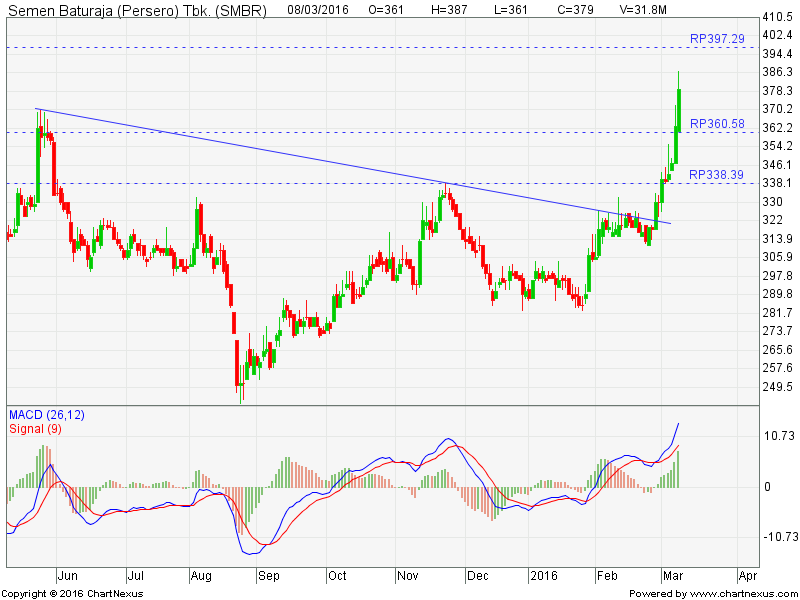The width and height of the screenshot is (800, 600).
Task: Click the -10.73 MACD axis label
Action: click(x=779, y=537)
